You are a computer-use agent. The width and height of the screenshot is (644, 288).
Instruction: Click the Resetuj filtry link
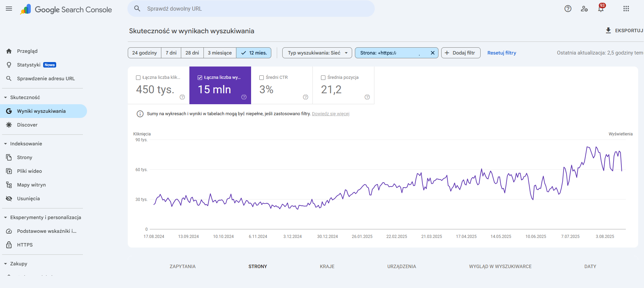[x=501, y=53]
